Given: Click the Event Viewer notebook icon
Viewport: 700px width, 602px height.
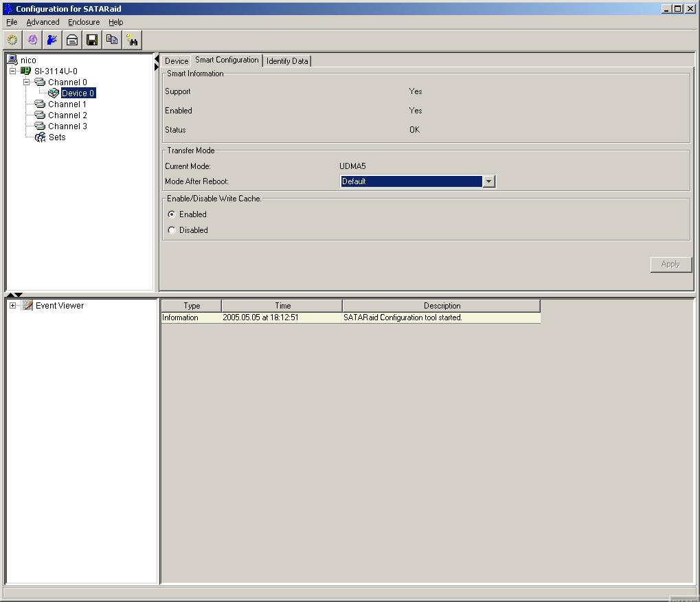Looking at the screenshot, I should tap(27, 305).
